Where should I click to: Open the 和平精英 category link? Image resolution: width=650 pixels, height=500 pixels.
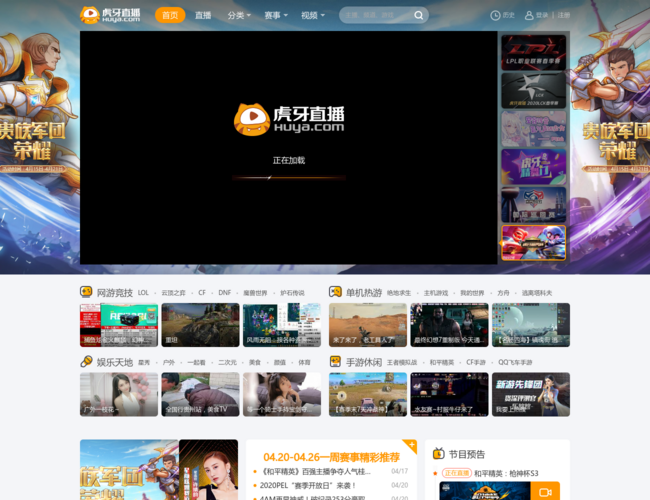[x=441, y=362]
